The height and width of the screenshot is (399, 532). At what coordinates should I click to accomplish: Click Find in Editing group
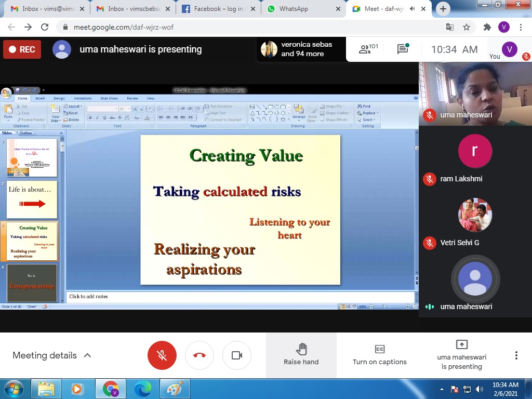point(363,106)
